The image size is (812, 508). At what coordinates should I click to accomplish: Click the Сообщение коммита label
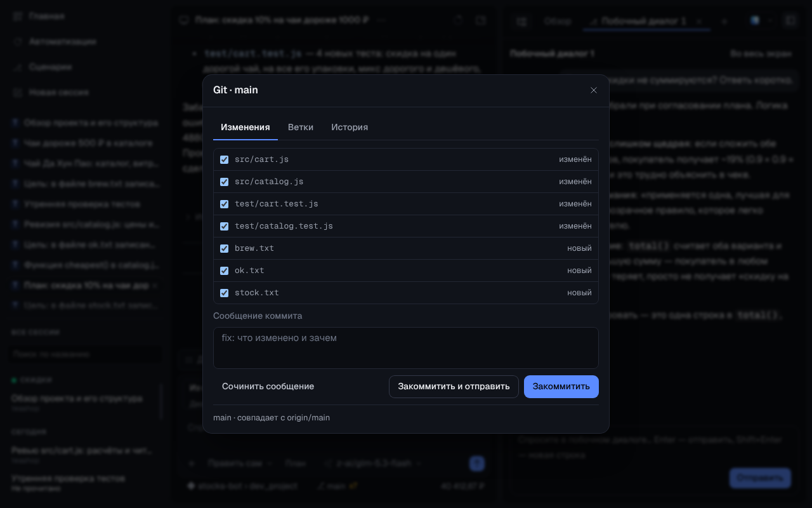click(x=258, y=316)
